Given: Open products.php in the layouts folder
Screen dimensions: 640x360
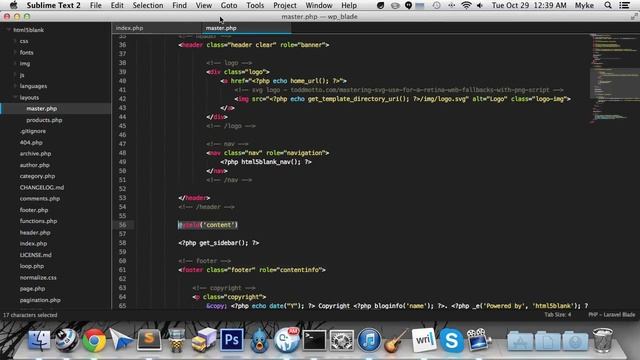Looking at the screenshot, I should pyautogui.click(x=44, y=120).
